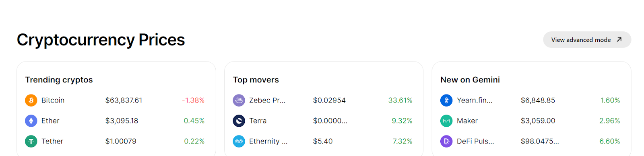Select Zebec's 33.61% gain figure
This screenshot has width=644, height=156.
pos(400,100)
